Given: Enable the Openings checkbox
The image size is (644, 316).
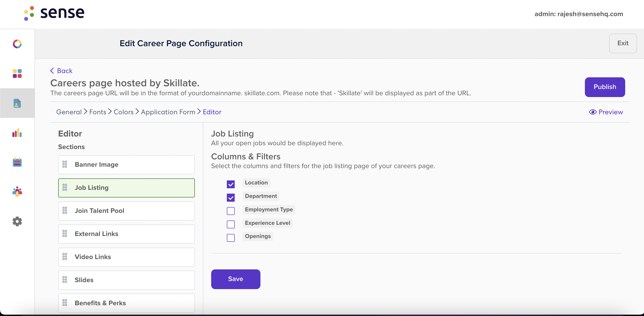Looking at the screenshot, I should (x=231, y=238).
